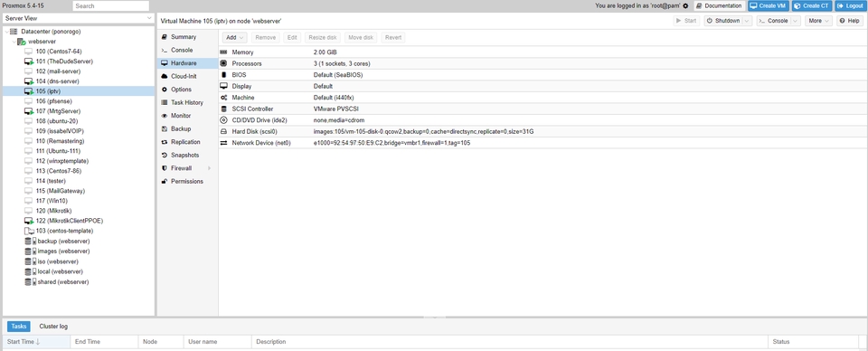Open Task History tab

pyautogui.click(x=188, y=102)
